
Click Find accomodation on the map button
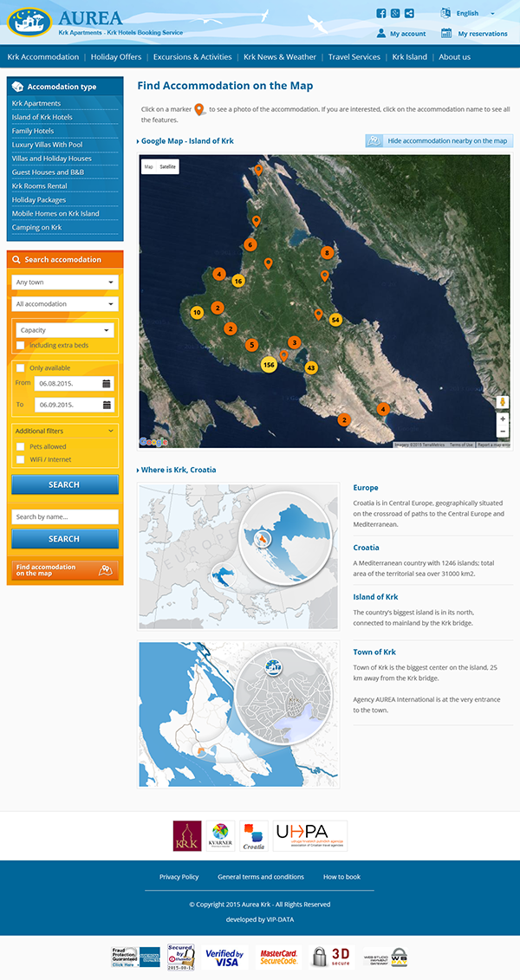64,570
